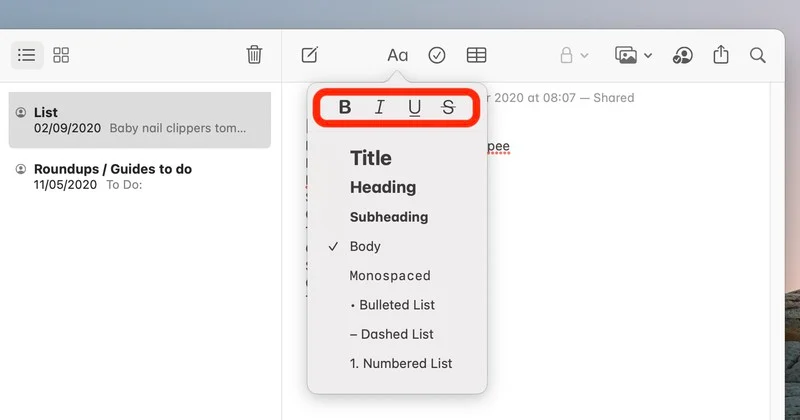The height and width of the screenshot is (420, 800).
Task: Open the photo media dropdown
Action: click(634, 55)
